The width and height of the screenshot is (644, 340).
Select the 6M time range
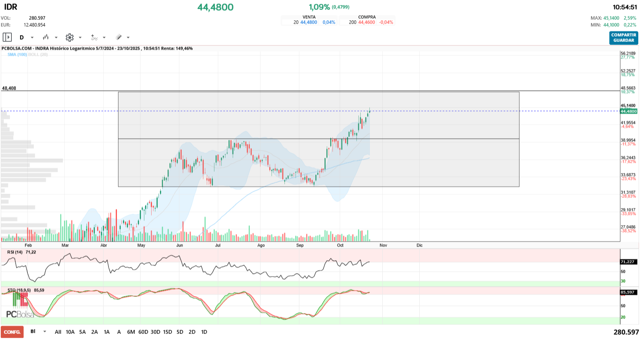131,332
